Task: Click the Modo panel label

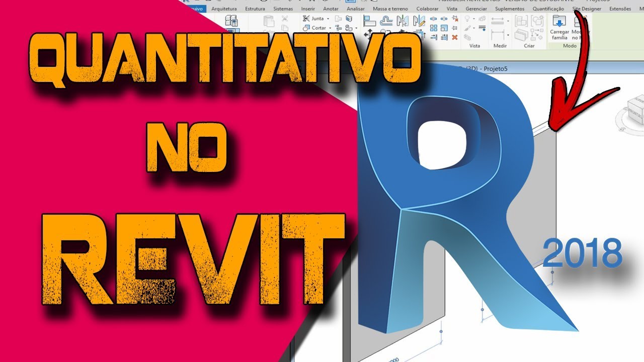Action: (x=570, y=46)
